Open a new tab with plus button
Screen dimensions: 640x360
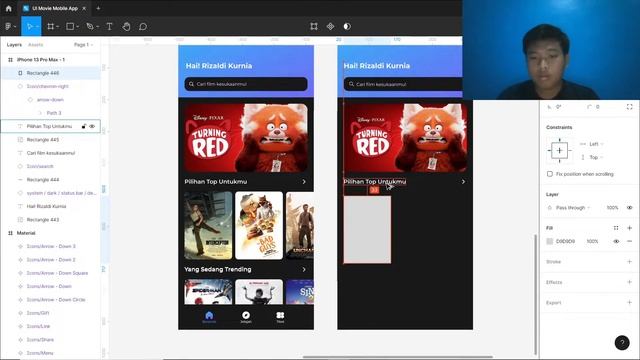pyautogui.click(x=98, y=8)
